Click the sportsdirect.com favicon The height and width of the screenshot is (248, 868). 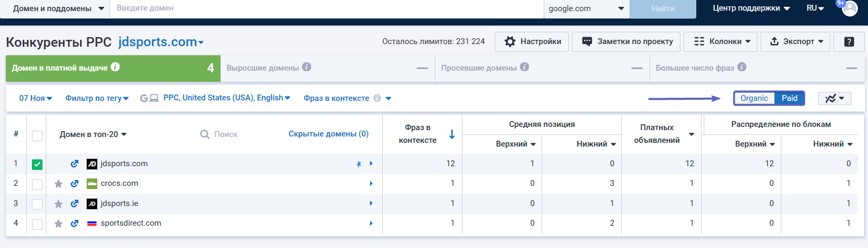(x=92, y=224)
